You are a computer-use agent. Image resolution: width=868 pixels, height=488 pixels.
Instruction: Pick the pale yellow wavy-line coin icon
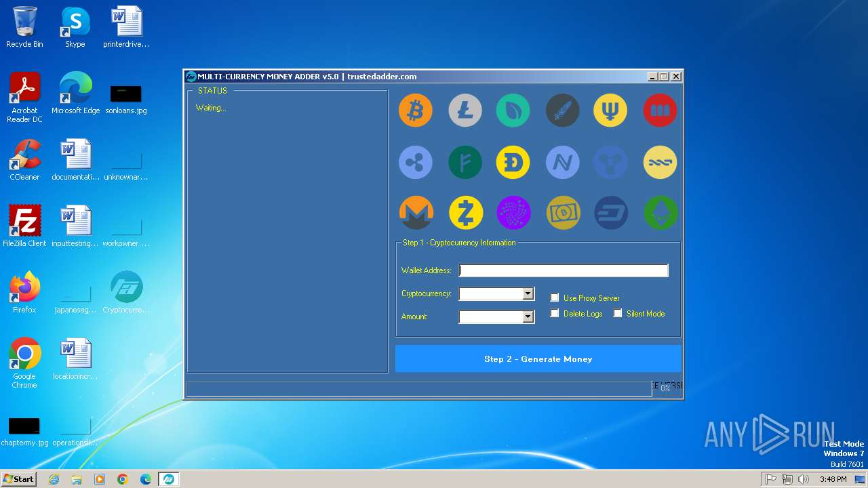click(x=660, y=163)
